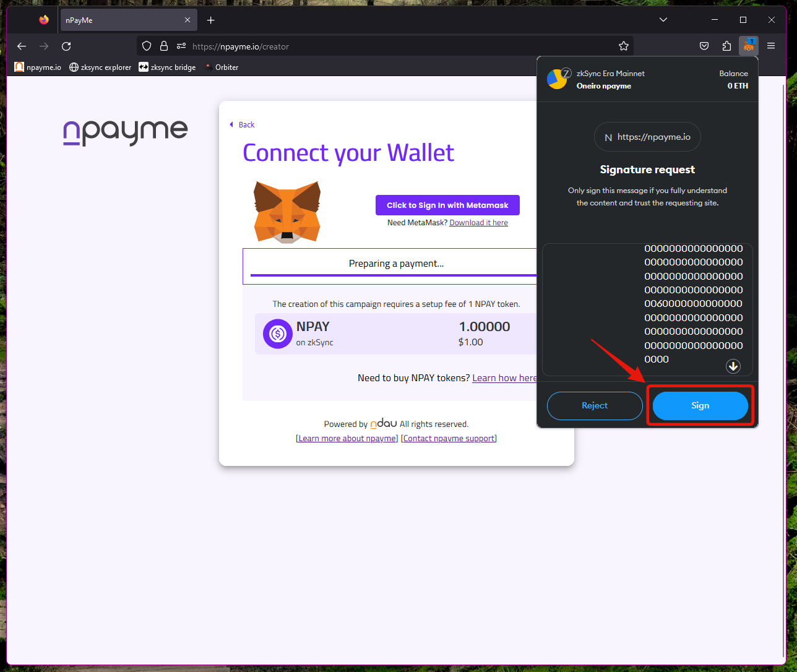Click to Sign In with Metamask button

[447, 205]
